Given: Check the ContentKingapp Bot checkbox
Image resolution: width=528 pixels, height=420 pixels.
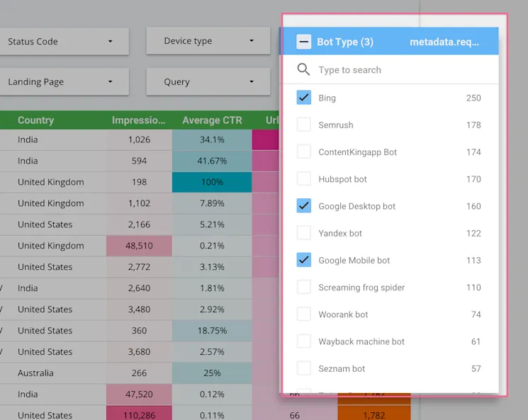Looking at the screenshot, I should 304,152.
